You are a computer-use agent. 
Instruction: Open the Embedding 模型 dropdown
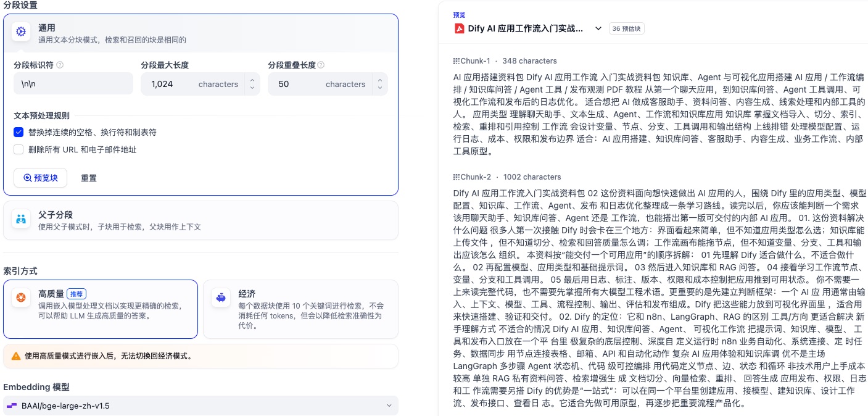click(200, 406)
